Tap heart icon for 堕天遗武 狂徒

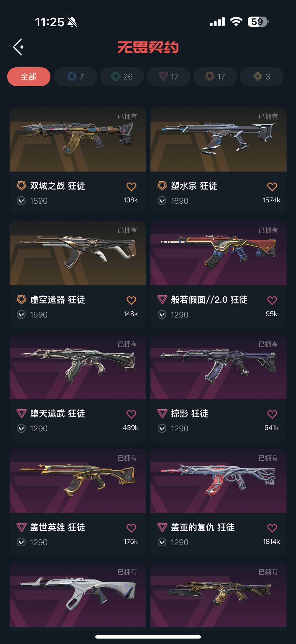coord(131,414)
